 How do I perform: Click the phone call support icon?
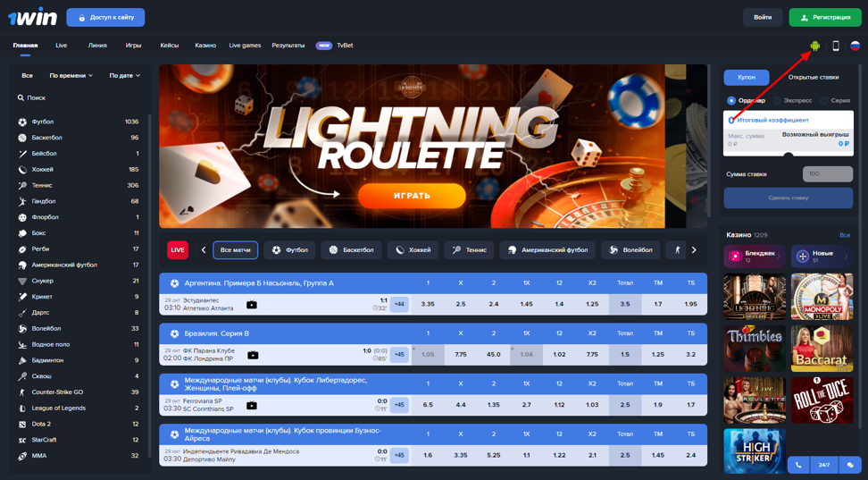(798, 465)
